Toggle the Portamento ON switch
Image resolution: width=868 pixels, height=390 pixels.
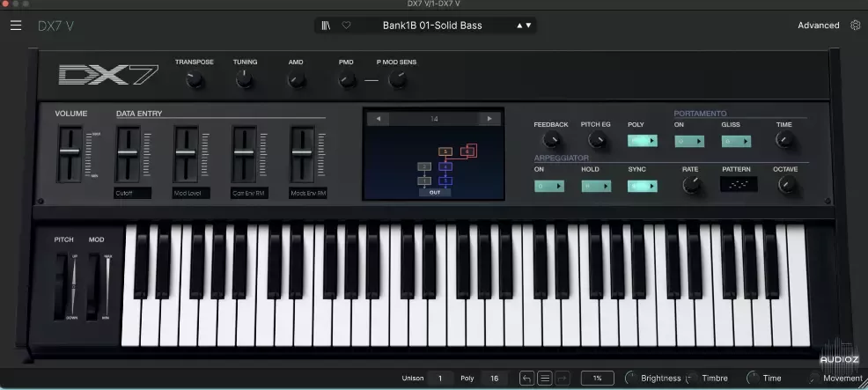[x=689, y=141]
